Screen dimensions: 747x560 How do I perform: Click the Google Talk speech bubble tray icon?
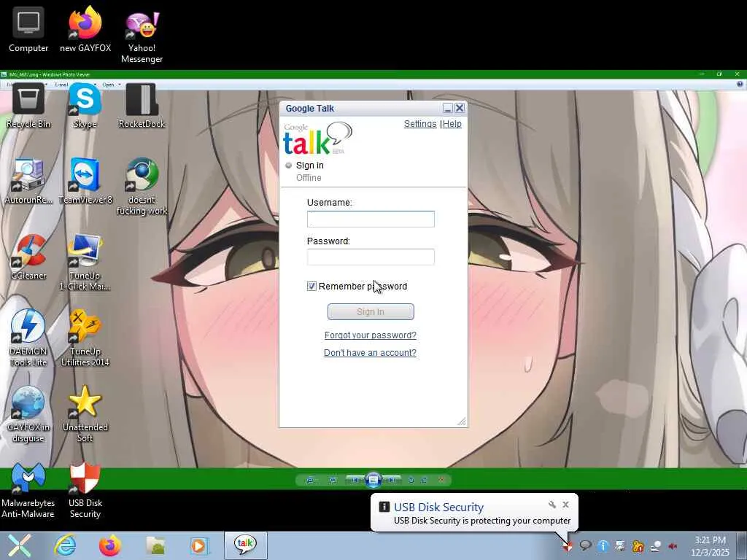pyautogui.click(x=585, y=545)
